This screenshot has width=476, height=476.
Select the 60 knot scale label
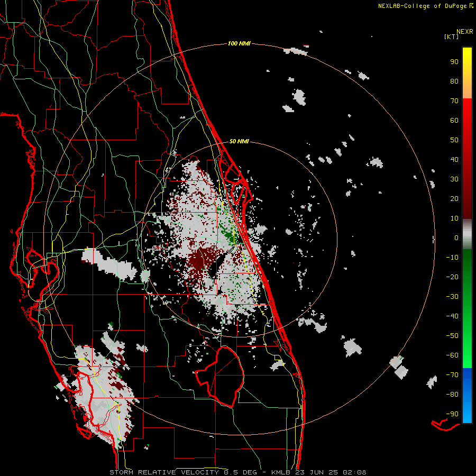pos(454,121)
